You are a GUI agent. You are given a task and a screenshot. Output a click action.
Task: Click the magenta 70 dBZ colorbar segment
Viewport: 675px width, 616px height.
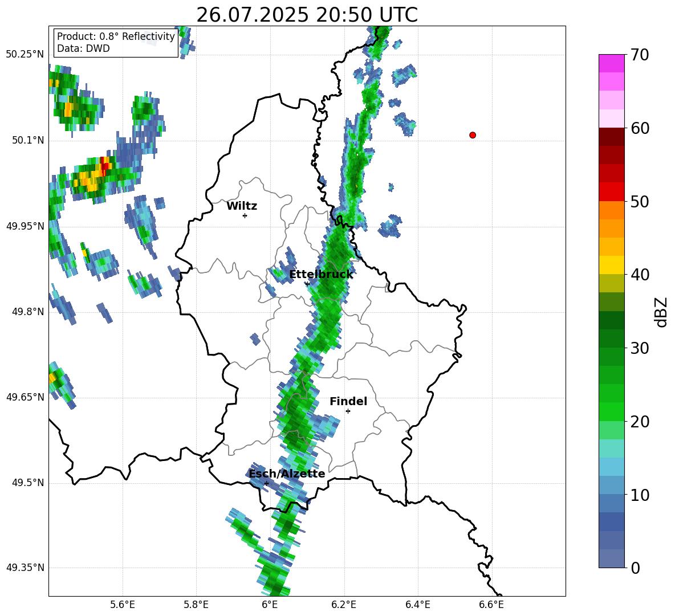coord(611,63)
